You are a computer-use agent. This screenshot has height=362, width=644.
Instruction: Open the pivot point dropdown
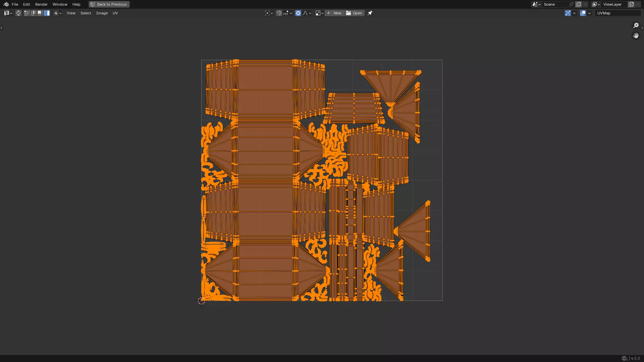coord(269,13)
